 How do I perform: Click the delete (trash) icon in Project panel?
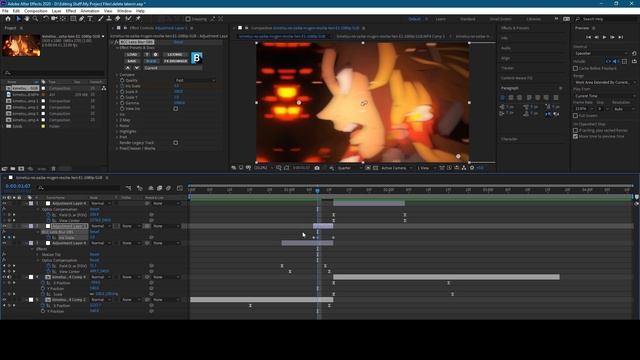pos(53,169)
